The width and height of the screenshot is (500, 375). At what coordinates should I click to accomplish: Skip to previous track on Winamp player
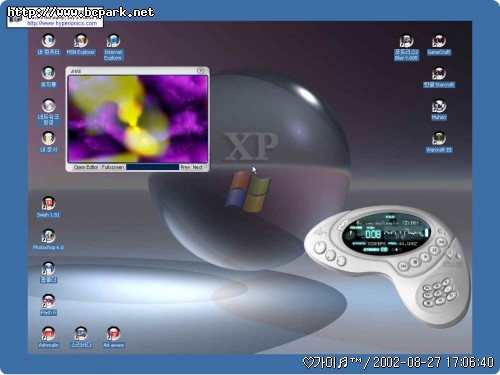403,266
